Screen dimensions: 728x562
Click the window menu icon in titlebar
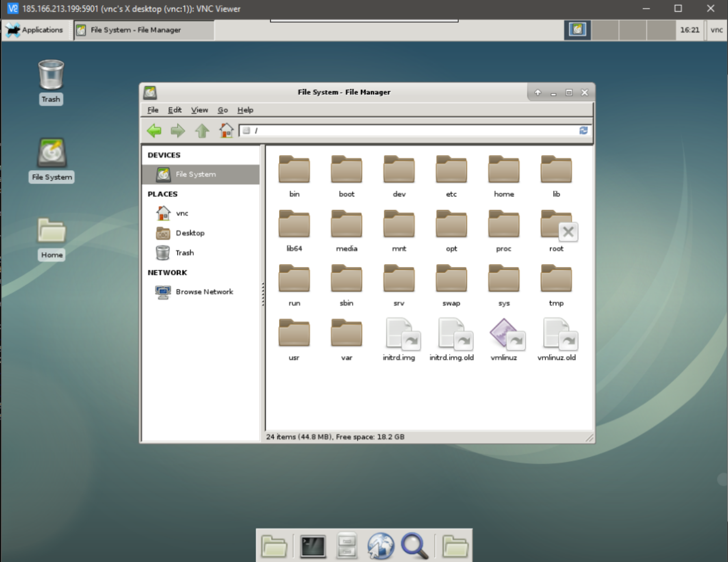150,92
